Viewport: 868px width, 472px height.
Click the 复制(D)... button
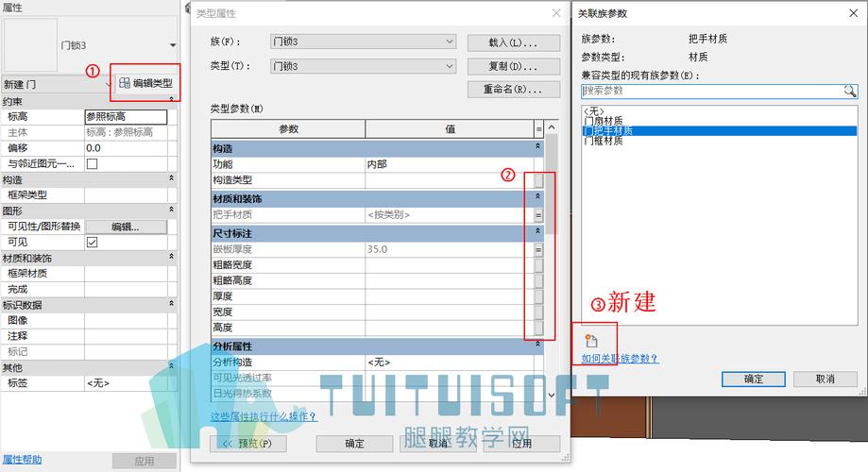[x=514, y=66]
